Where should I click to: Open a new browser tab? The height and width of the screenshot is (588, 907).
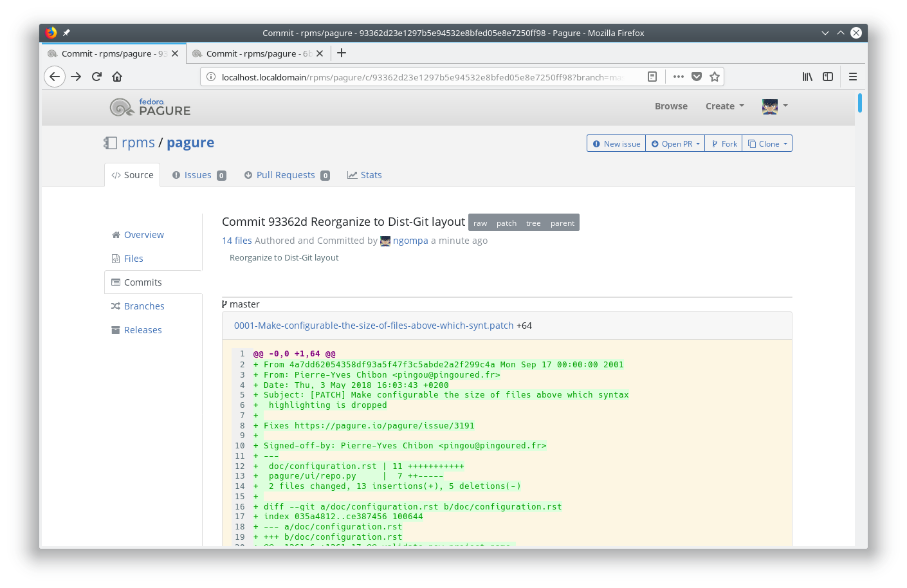[x=342, y=53]
